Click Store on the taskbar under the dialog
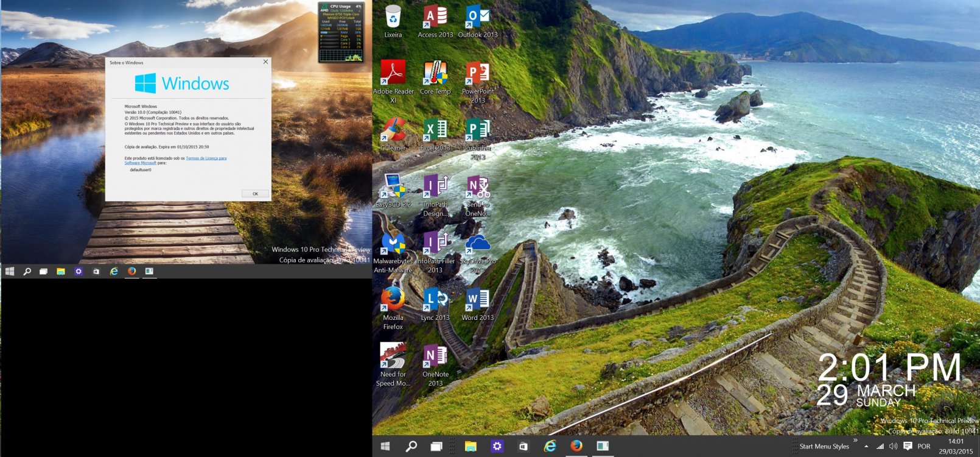This screenshot has width=980, height=457. (x=96, y=271)
